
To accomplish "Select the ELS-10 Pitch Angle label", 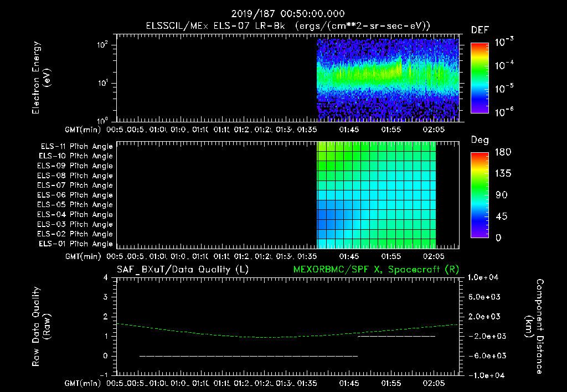I will (76, 156).
